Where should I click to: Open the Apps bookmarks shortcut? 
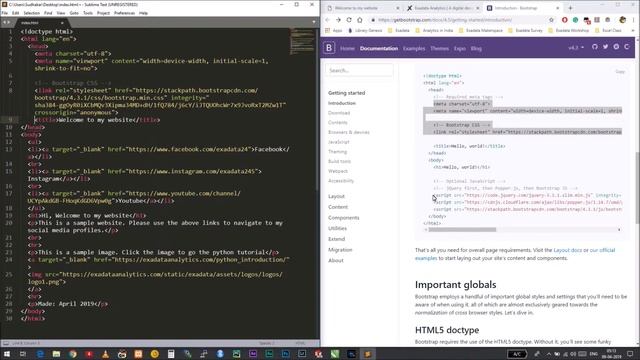334,31
